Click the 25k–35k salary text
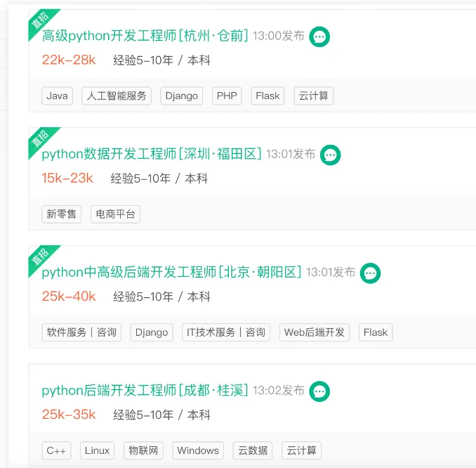The image size is (476, 468). [x=69, y=415]
